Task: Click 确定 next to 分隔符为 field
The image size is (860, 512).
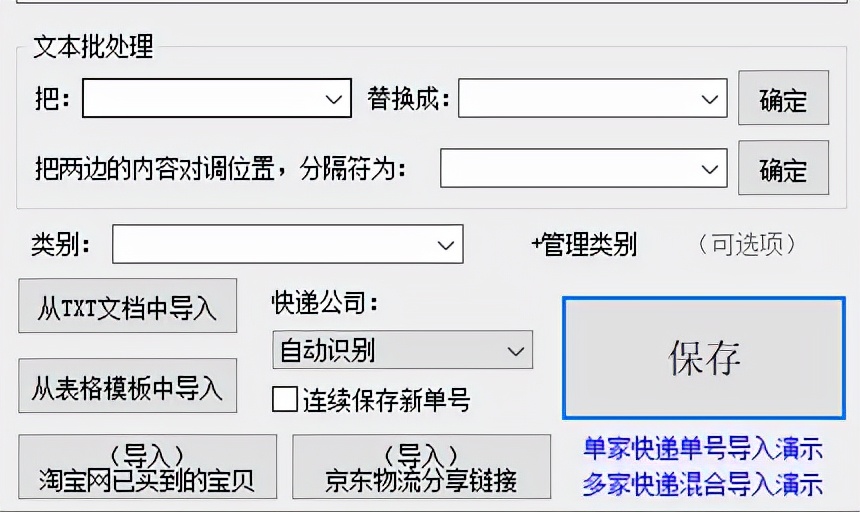Action: point(783,168)
